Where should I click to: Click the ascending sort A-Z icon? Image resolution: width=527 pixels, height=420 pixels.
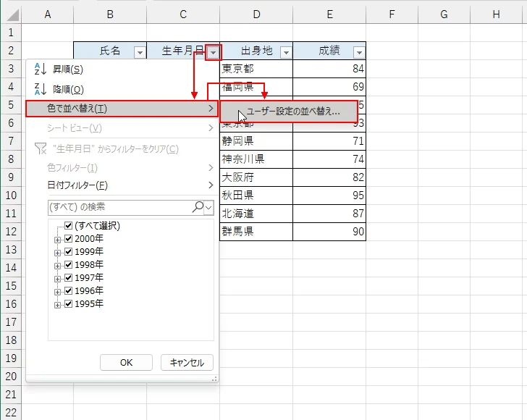(41, 70)
